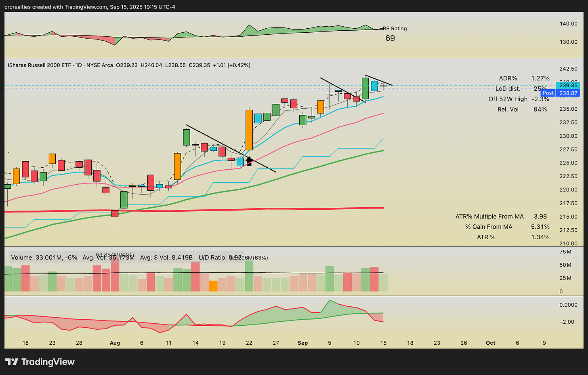The height and width of the screenshot is (375, 588).
Task: Click the 140.00 label on the RS axis
Action: click(569, 24)
